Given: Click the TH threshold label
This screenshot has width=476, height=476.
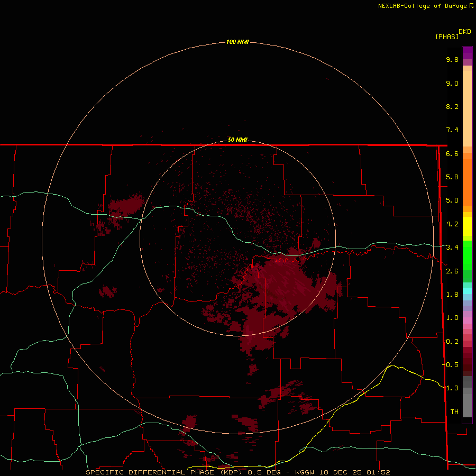Looking at the screenshot, I should coord(454,411).
